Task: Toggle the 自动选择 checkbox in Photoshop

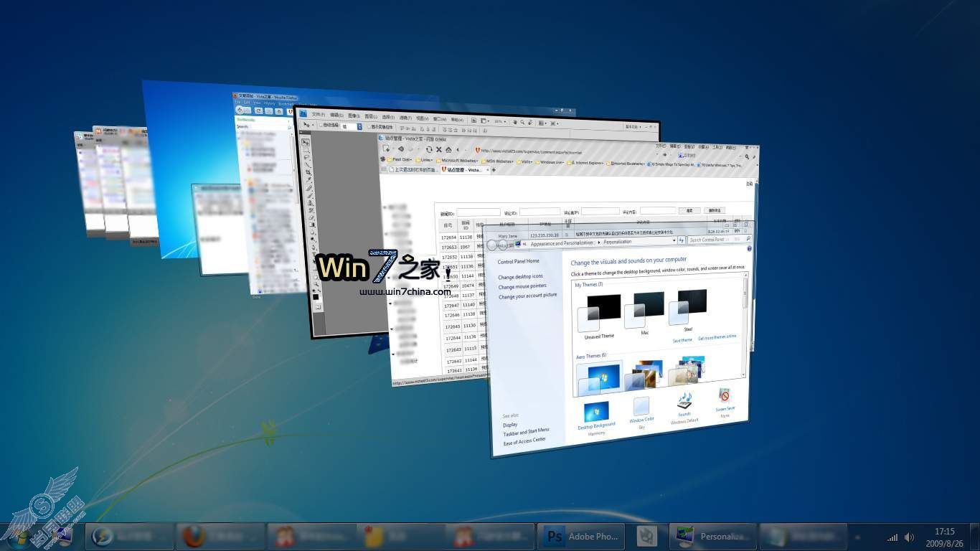Action: (x=321, y=124)
